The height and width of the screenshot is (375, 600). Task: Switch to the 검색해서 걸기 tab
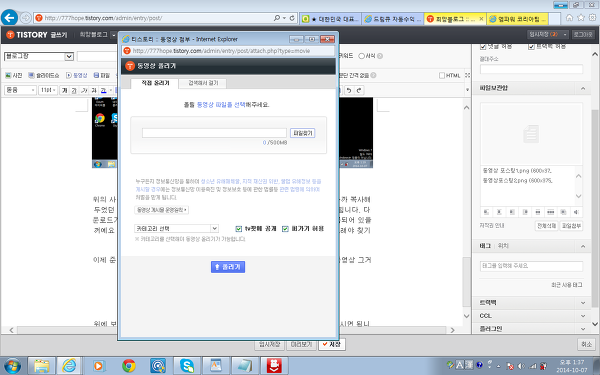pos(203,83)
